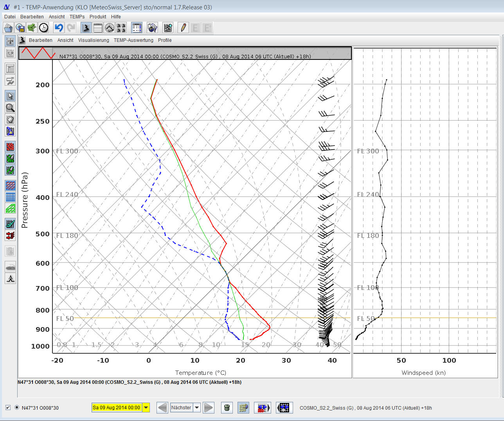Viewport: 504px width, 421px height.
Task: Expand the Nächster dropdown list
Action: pos(197,408)
